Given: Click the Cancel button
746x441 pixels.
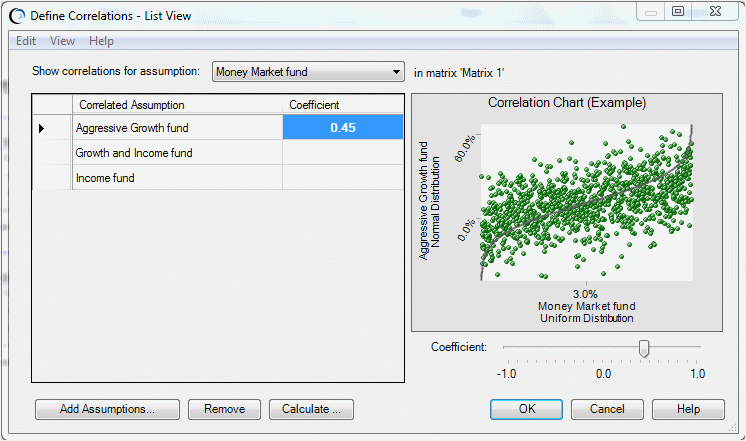Looking at the screenshot, I should tap(607, 409).
